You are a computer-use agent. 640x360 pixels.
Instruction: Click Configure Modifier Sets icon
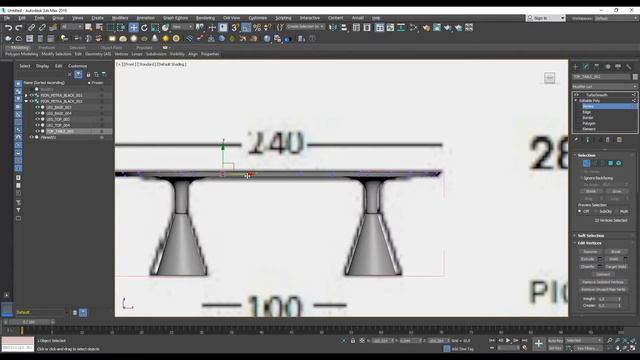(x=619, y=140)
